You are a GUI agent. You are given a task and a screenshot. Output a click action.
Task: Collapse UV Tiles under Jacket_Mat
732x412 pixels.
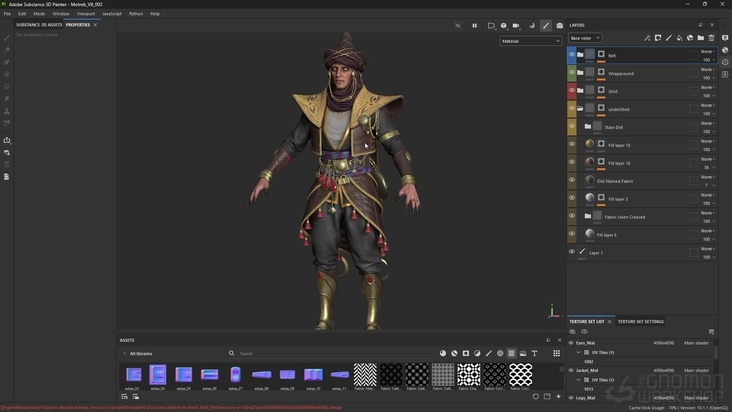578,380
